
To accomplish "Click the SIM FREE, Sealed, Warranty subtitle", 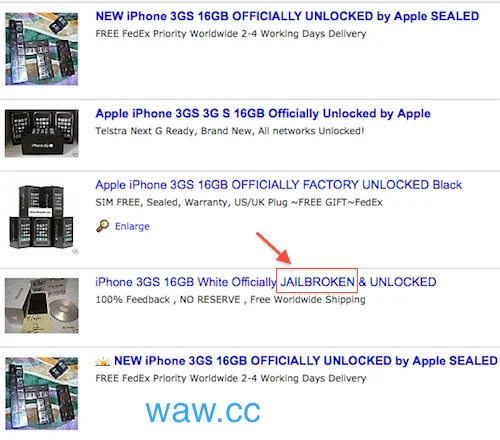I will pyautogui.click(x=239, y=202).
